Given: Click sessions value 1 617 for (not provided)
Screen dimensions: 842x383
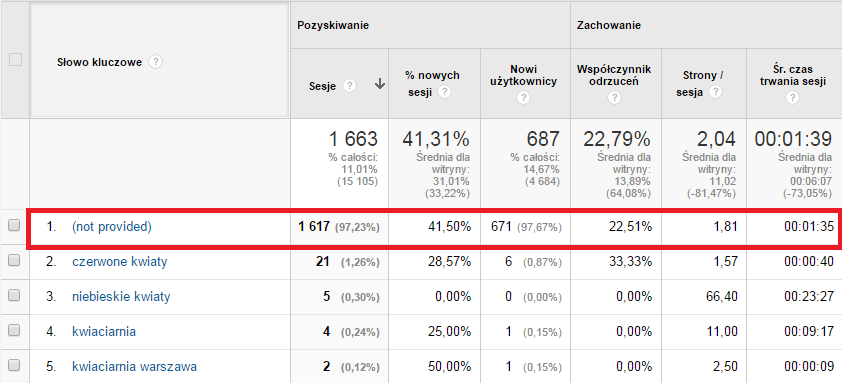Looking at the screenshot, I should [315, 227].
